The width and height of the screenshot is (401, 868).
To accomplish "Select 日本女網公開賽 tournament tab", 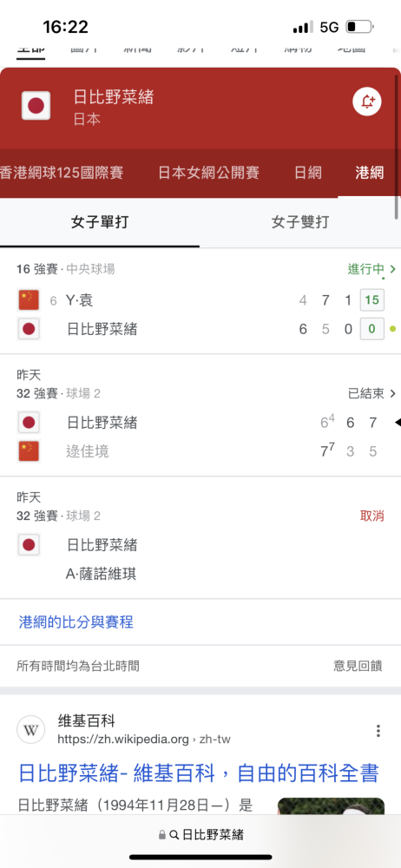I will pos(209,173).
